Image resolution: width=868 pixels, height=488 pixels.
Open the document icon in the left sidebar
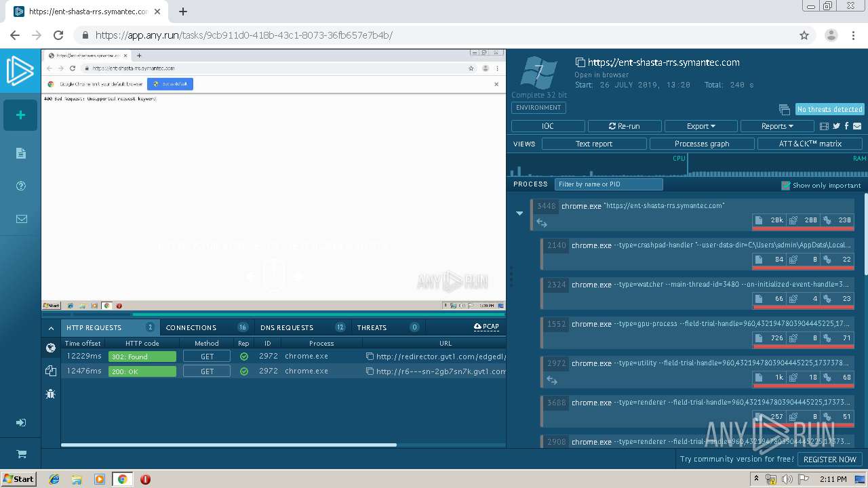click(x=21, y=153)
